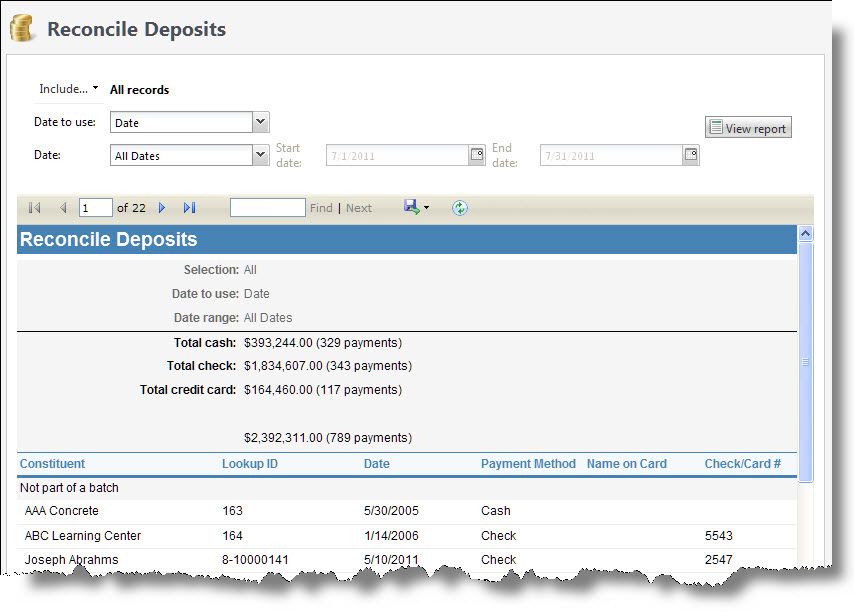Expand the Date to use dropdown
Screen dimensions: 854x612
(x=260, y=122)
